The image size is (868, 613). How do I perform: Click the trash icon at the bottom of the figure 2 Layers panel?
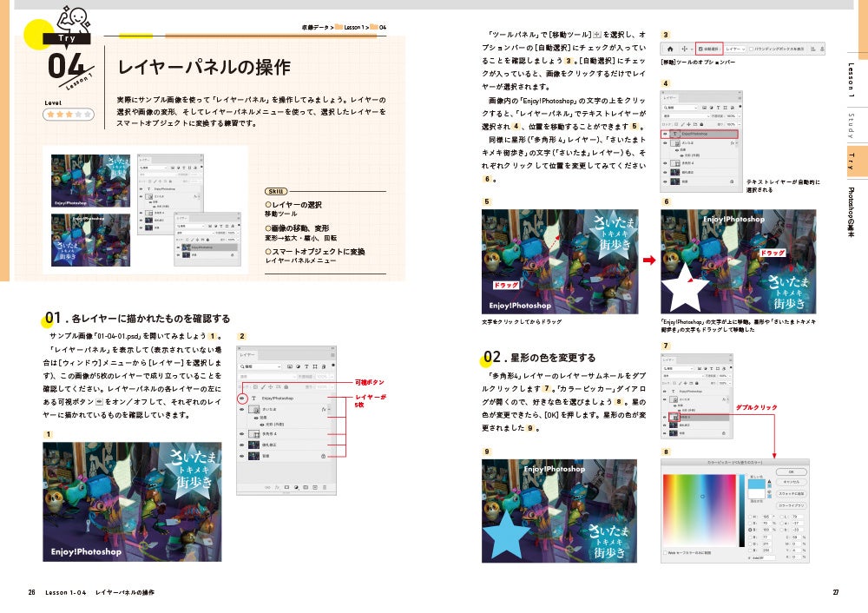pos(325,487)
